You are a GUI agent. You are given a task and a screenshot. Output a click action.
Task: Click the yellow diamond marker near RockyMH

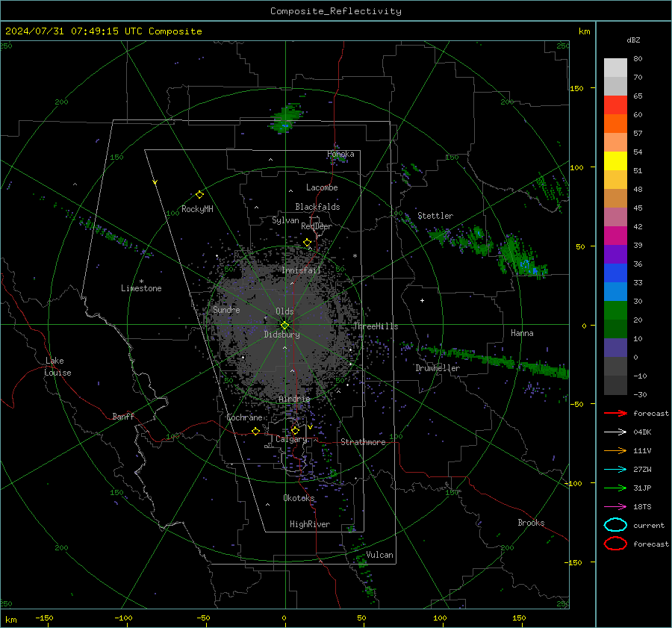pyautogui.click(x=199, y=195)
